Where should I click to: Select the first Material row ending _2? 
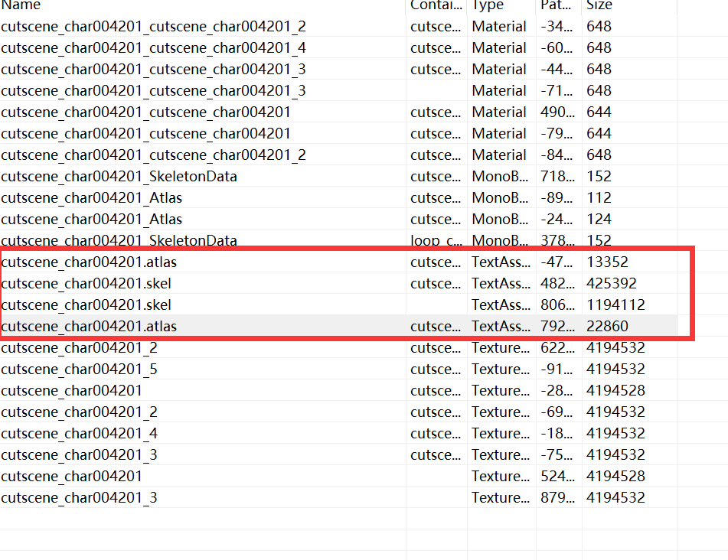[x=153, y=26]
